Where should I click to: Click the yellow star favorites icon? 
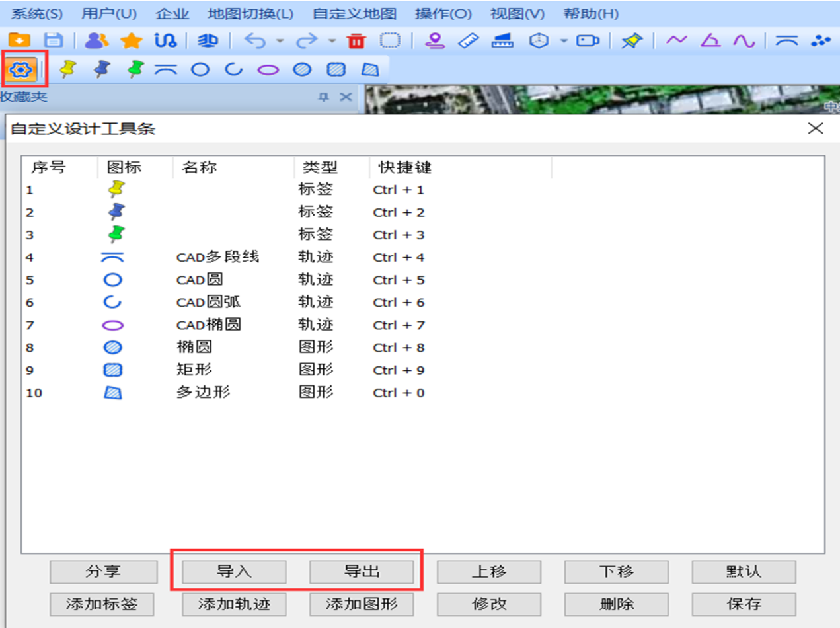coord(131,41)
